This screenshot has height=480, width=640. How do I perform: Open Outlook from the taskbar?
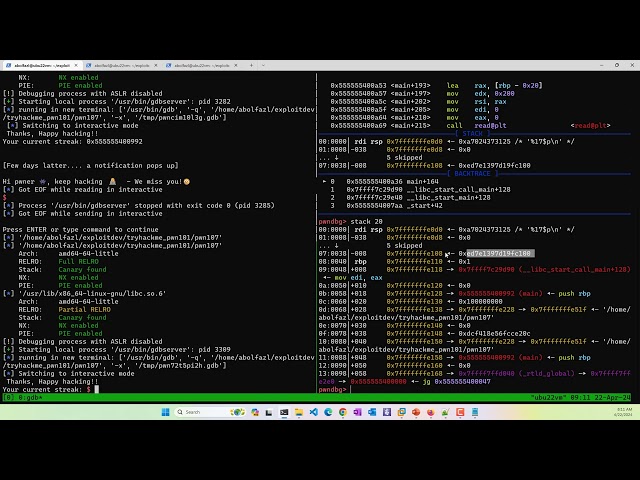pos(372,412)
